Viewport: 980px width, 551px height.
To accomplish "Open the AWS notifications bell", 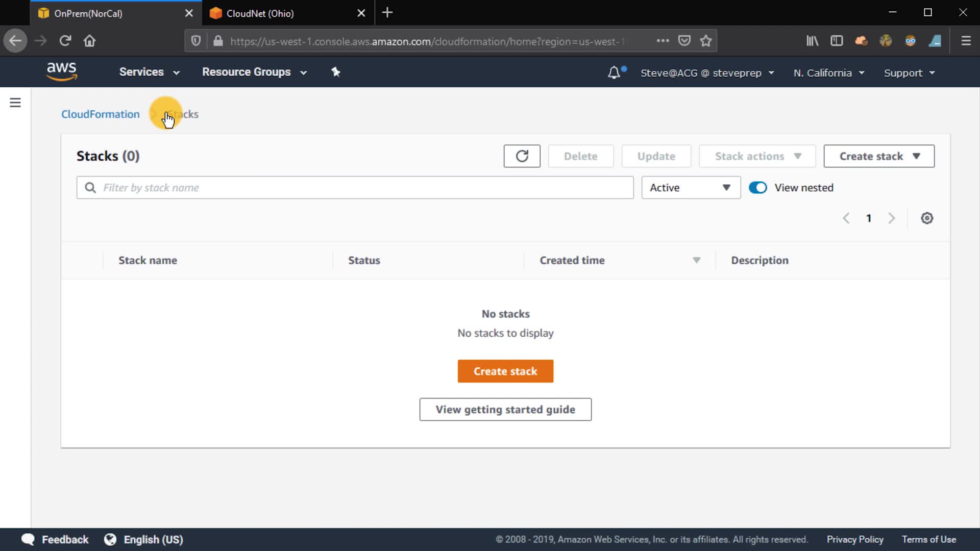I will pyautogui.click(x=614, y=72).
